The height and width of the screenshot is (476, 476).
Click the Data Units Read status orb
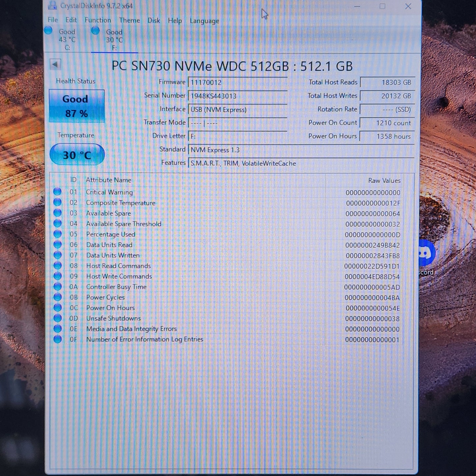tap(57, 244)
